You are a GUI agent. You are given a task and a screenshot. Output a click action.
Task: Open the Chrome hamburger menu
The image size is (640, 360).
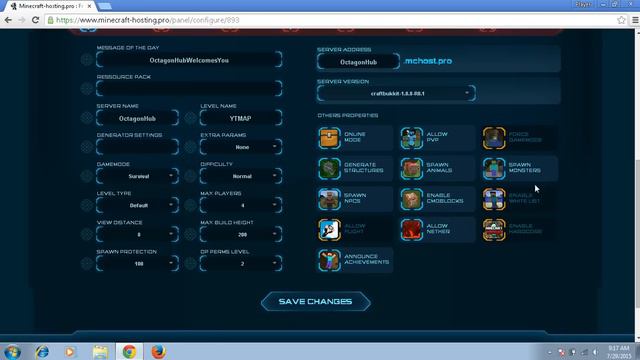pyautogui.click(x=635, y=20)
